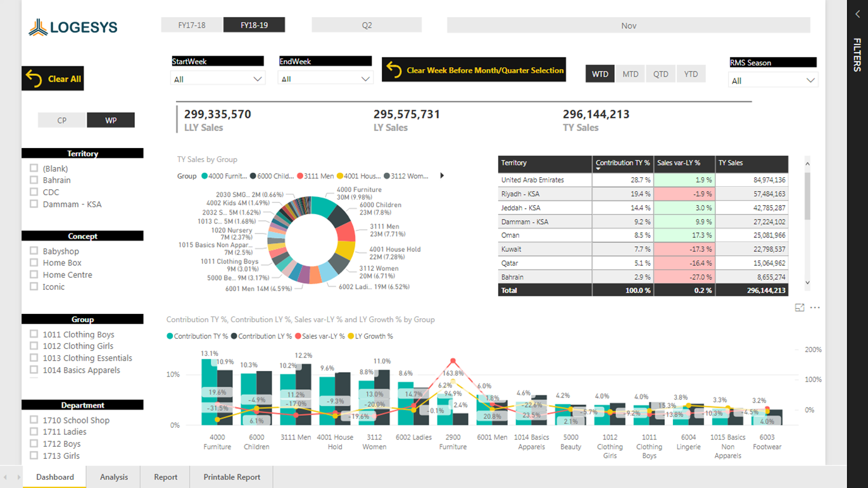Check the Babyshop concept box
Image resolution: width=868 pixels, height=488 pixels.
pos(34,251)
